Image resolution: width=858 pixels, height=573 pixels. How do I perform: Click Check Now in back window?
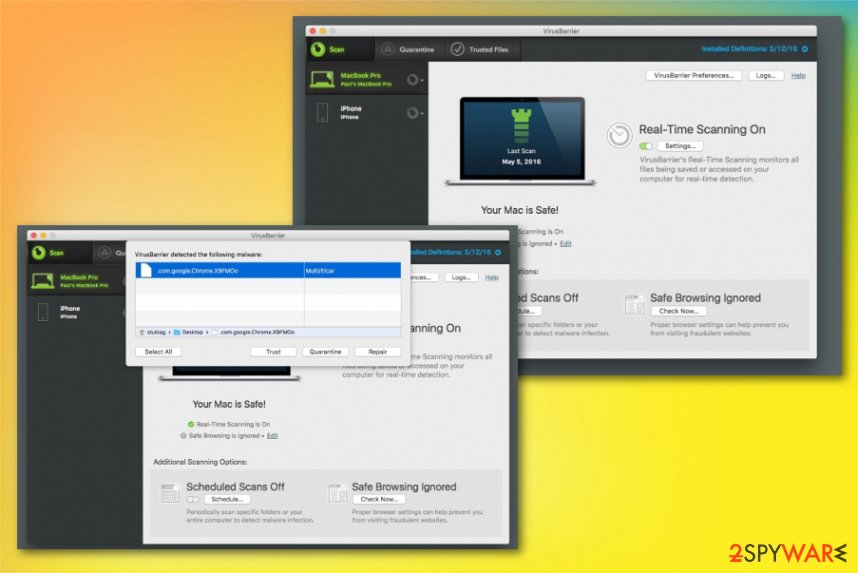[x=679, y=311]
